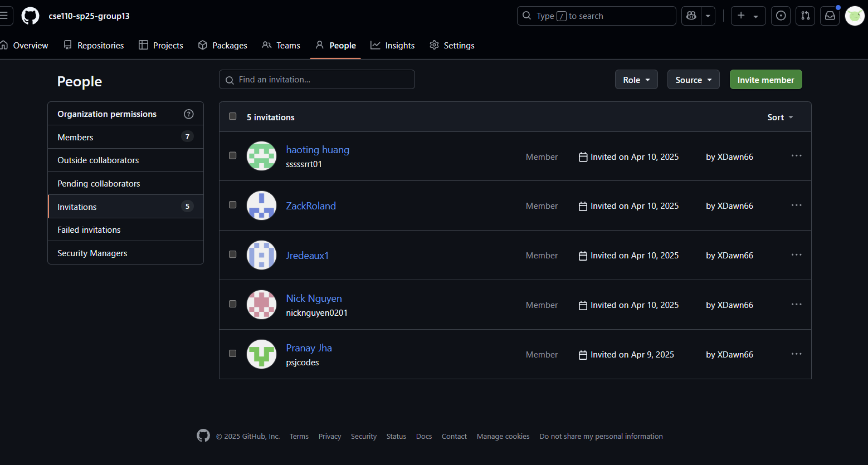Viewport: 868px width, 465px height.
Task: Check the box for Nick Nguyen
Action: coord(233,304)
